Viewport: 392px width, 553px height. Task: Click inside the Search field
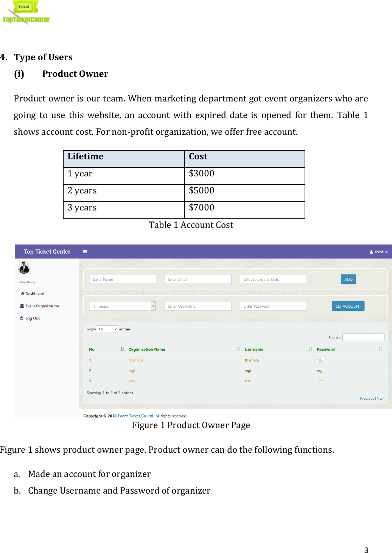(x=363, y=337)
